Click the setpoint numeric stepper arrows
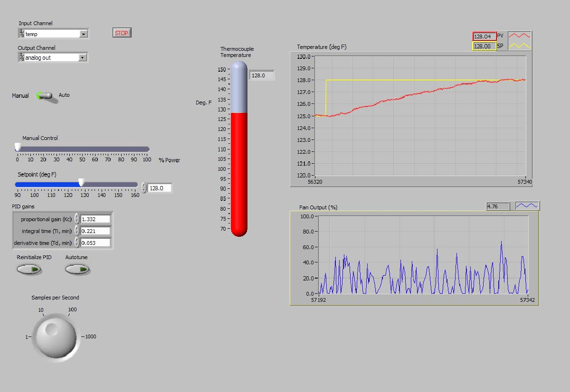 [x=144, y=188]
